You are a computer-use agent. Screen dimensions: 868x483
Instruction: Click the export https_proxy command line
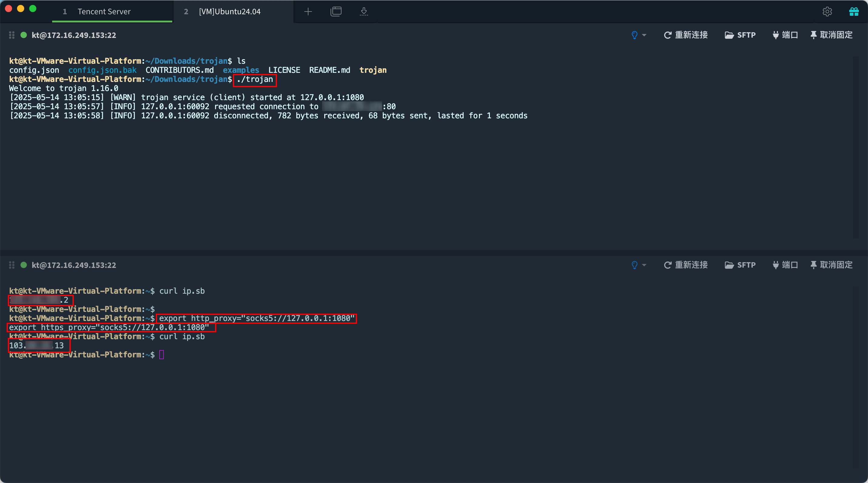coord(109,327)
